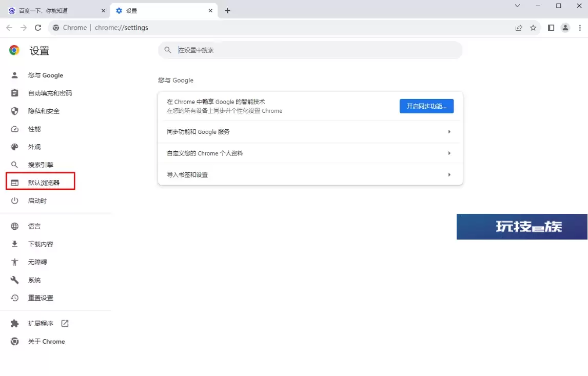The image size is (588, 376).
Task: Open a new tab with plus button
Action: [x=227, y=10]
